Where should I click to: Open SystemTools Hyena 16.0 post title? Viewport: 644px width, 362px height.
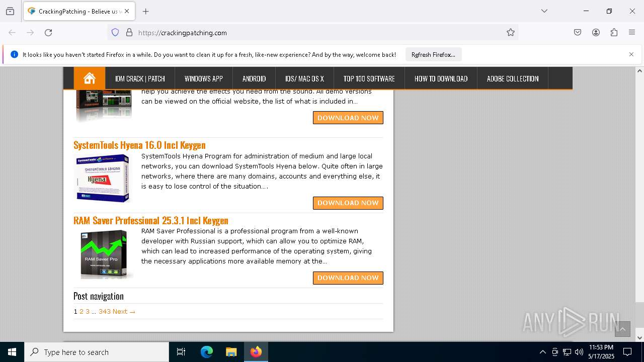point(139,145)
